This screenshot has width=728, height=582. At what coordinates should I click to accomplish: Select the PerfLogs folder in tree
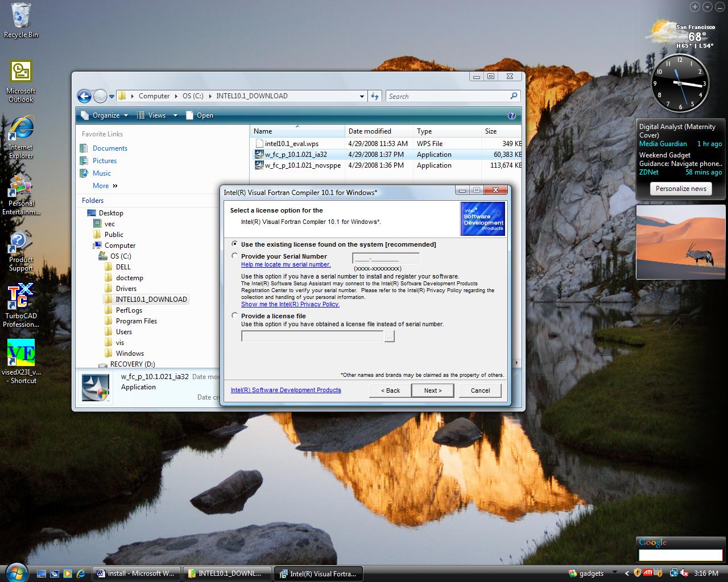[x=129, y=310]
